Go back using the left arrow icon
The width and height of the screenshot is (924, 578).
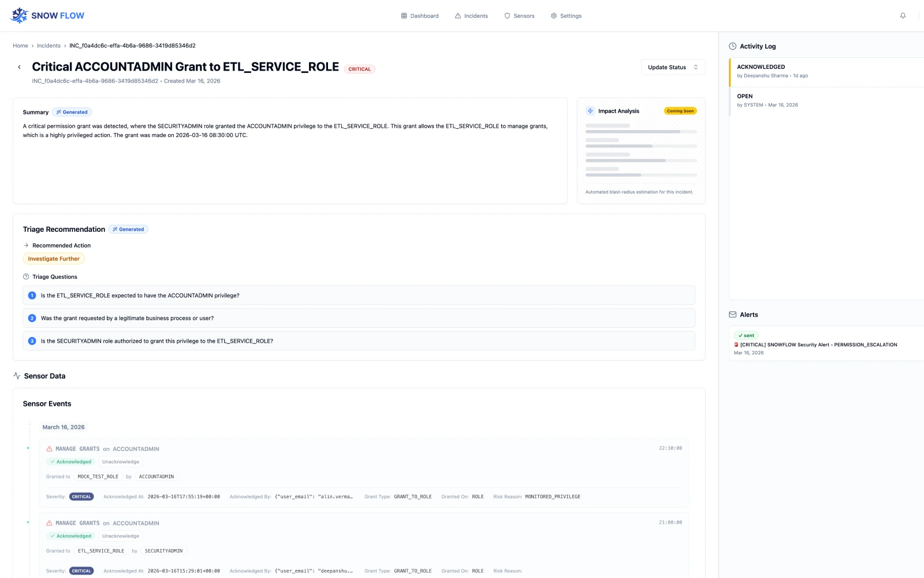tap(19, 67)
